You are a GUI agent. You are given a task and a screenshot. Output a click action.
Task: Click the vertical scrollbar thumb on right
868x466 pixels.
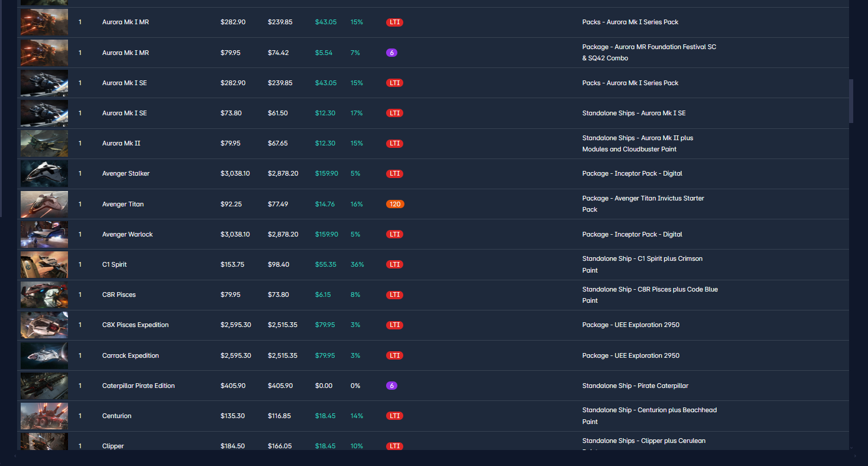pos(851,101)
